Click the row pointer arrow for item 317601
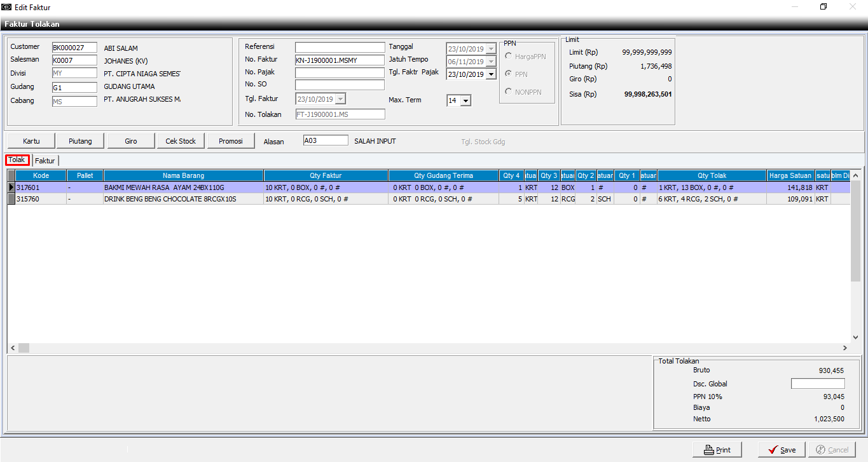This screenshot has height=462, width=868. (x=11, y=187)
